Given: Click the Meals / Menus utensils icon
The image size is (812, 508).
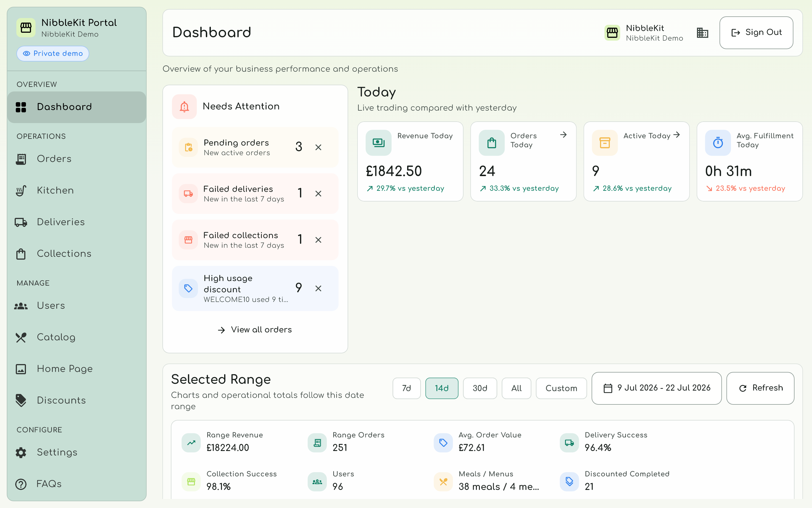Looking at the screenshot, I should point(443,482).
